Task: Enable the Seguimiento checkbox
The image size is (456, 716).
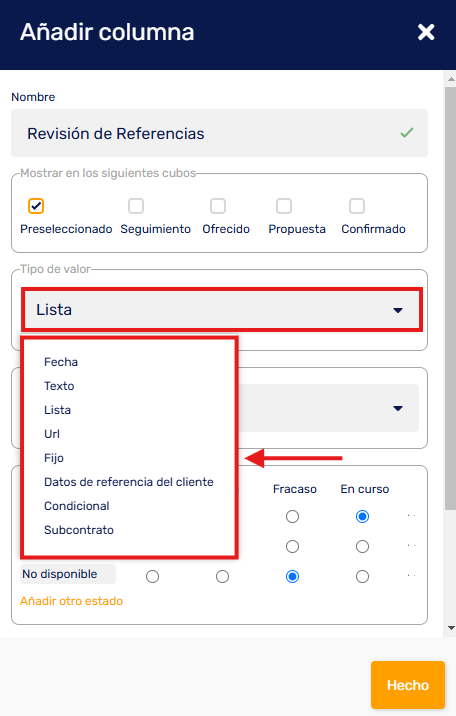Action: [x=136, y=206]
